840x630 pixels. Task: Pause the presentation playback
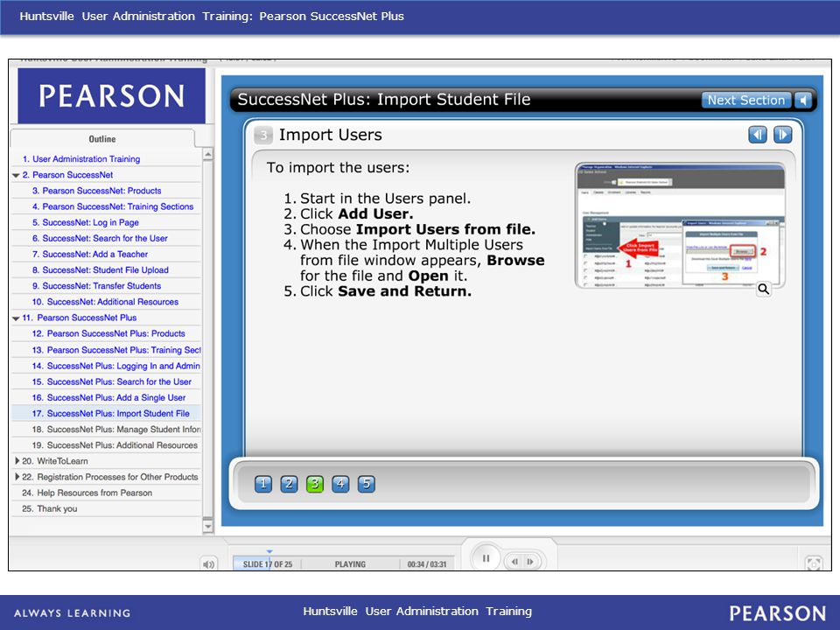tap(486, 559)
